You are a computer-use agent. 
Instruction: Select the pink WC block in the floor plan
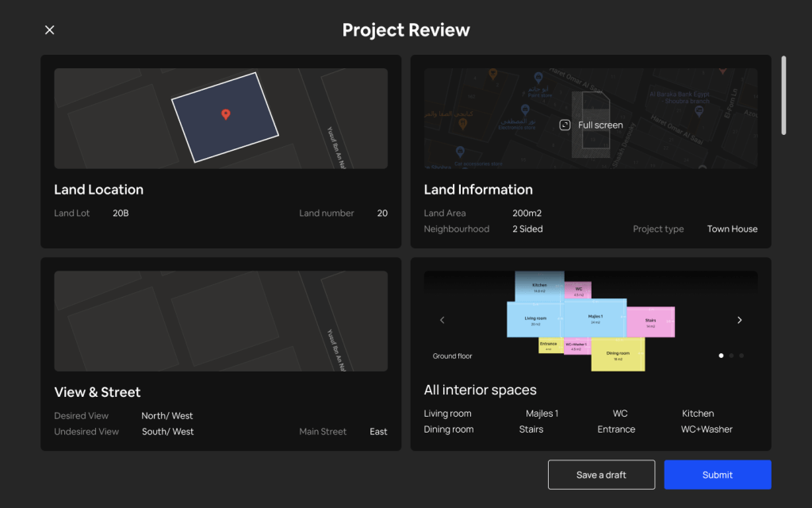click(x=578, y=291)
